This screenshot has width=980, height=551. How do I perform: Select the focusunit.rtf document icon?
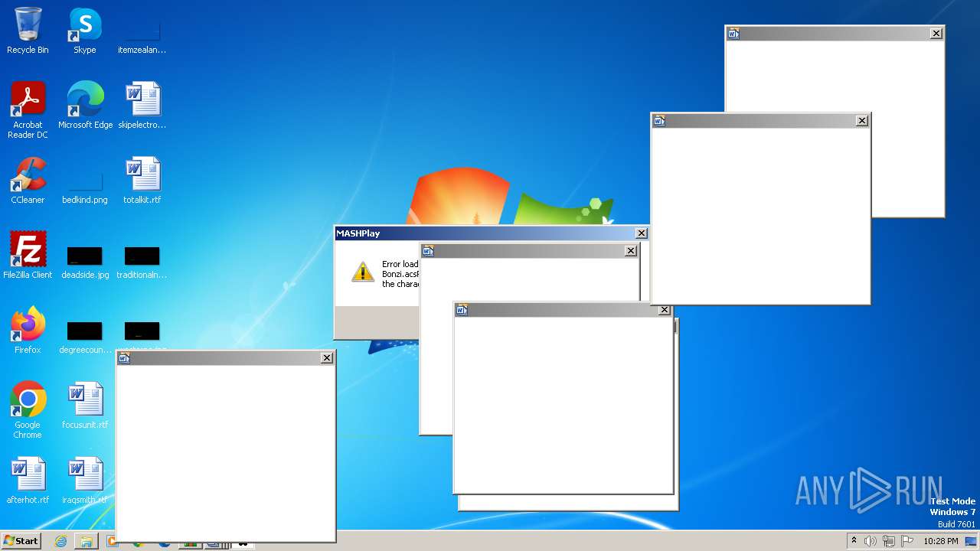(x=85, y=406)
